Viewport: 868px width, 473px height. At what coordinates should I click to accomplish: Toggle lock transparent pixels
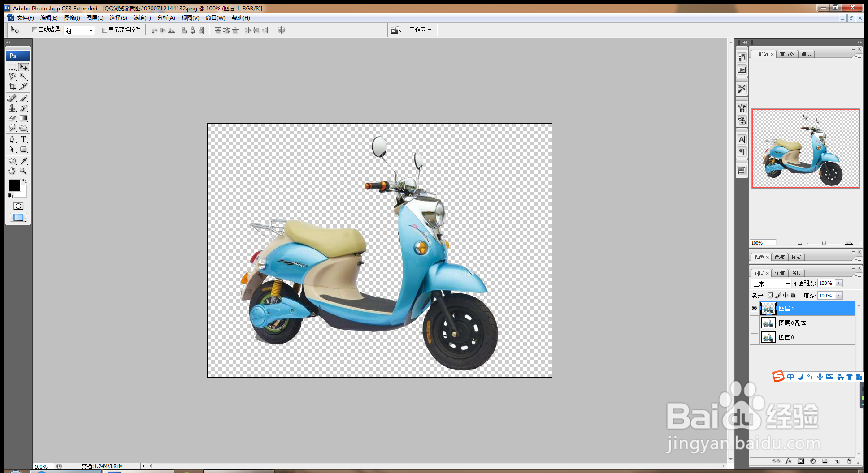[x=770, y=295]
